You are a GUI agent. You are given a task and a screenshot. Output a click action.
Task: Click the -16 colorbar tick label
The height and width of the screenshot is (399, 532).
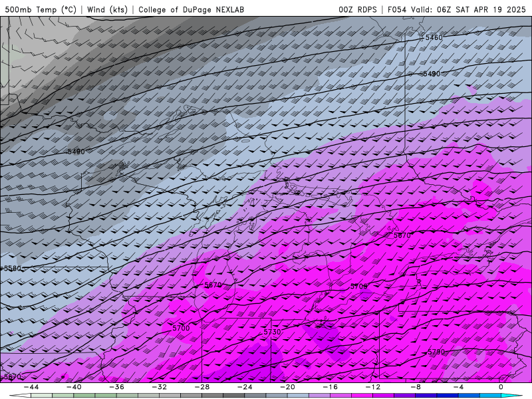(x=330, y=387)
